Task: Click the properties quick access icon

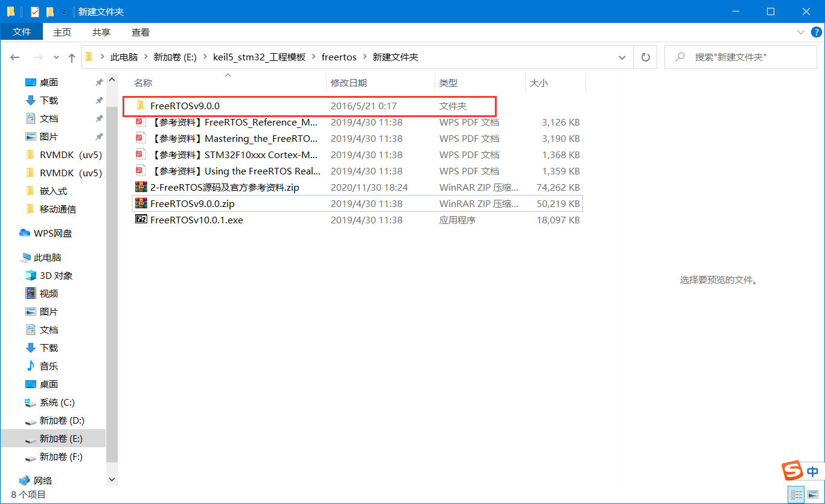Action: click(34, 11)
